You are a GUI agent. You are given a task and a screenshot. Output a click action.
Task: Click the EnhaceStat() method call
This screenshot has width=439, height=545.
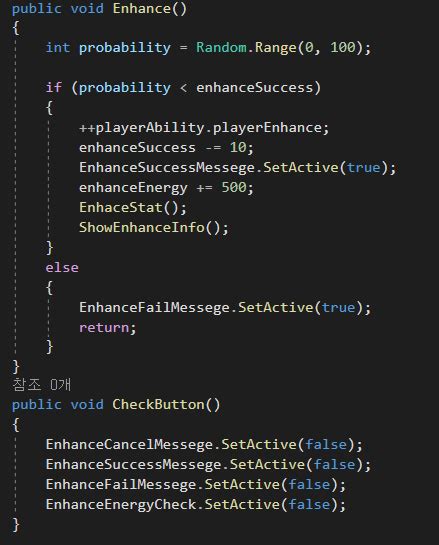[x=133, y=208]
